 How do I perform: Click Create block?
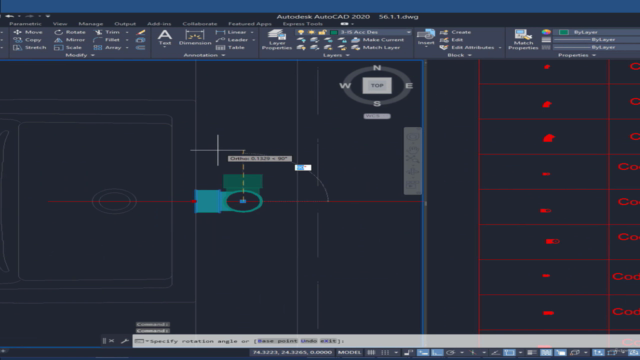(x=456, y=32)
